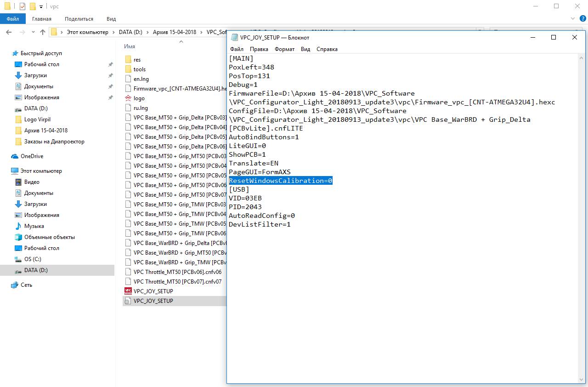Image resolution: width=588 pixels, height=387 pixels.
Task: Select the logo file with red icon
Action: [x=128, y=98]
